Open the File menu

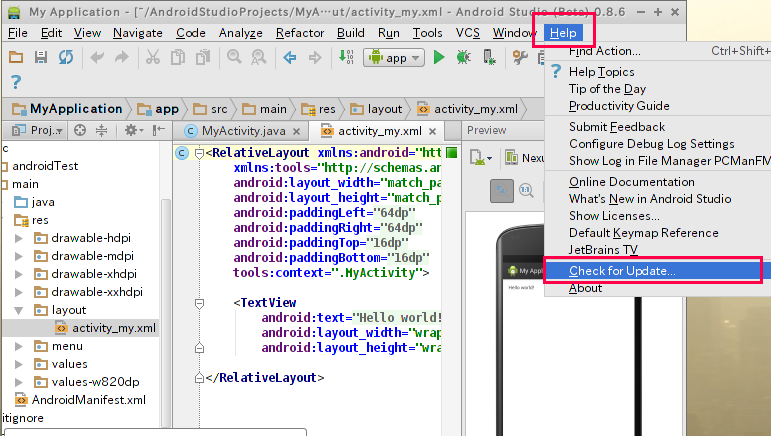click(x=18, y=33)
